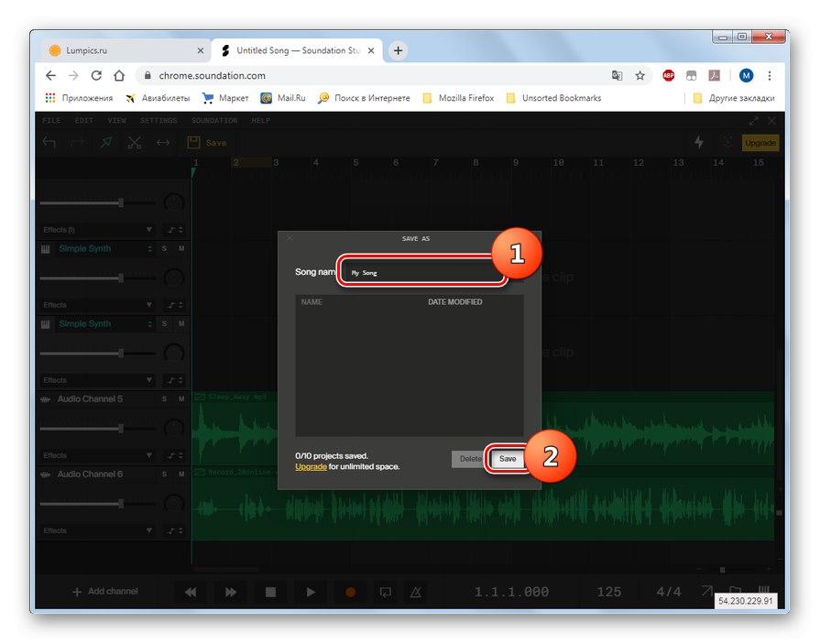This screenshot has width=820, height=644.
Task: Open the SOUNDATION menu
Action: [214, 121]
